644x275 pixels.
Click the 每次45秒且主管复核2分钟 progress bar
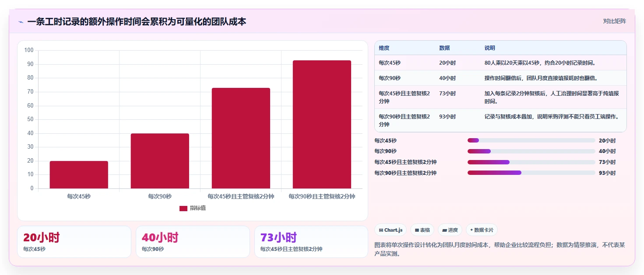(531, 162)
